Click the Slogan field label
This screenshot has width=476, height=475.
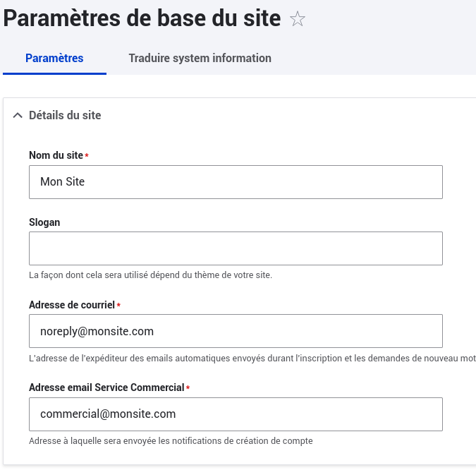pos(44,222)
